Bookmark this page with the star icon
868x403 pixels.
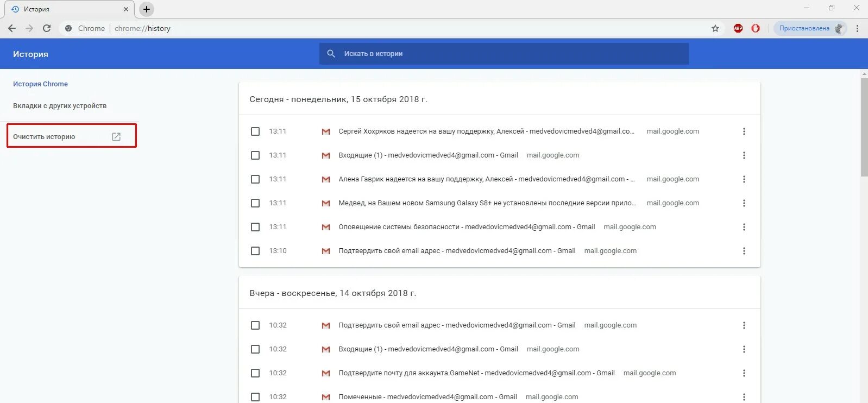(715, 28)
